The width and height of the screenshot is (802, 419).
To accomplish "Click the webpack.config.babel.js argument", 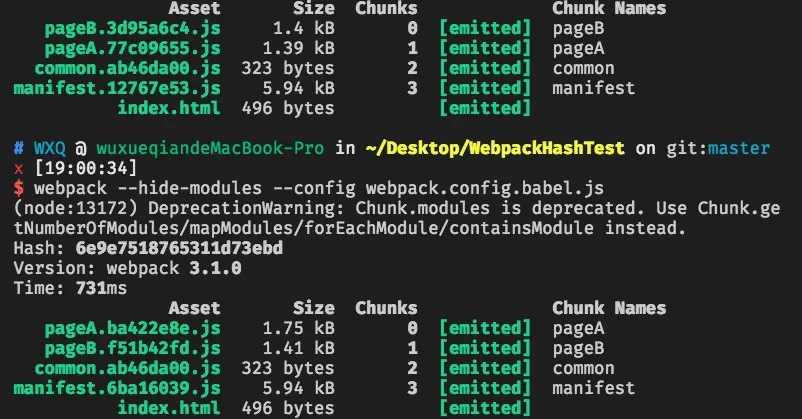I will pos(485,188).
